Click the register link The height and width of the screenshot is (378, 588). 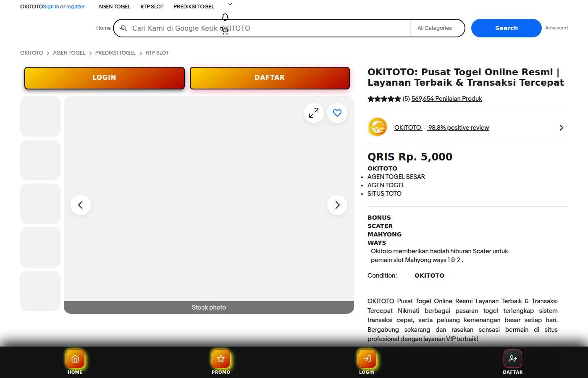tap(76, 7)
